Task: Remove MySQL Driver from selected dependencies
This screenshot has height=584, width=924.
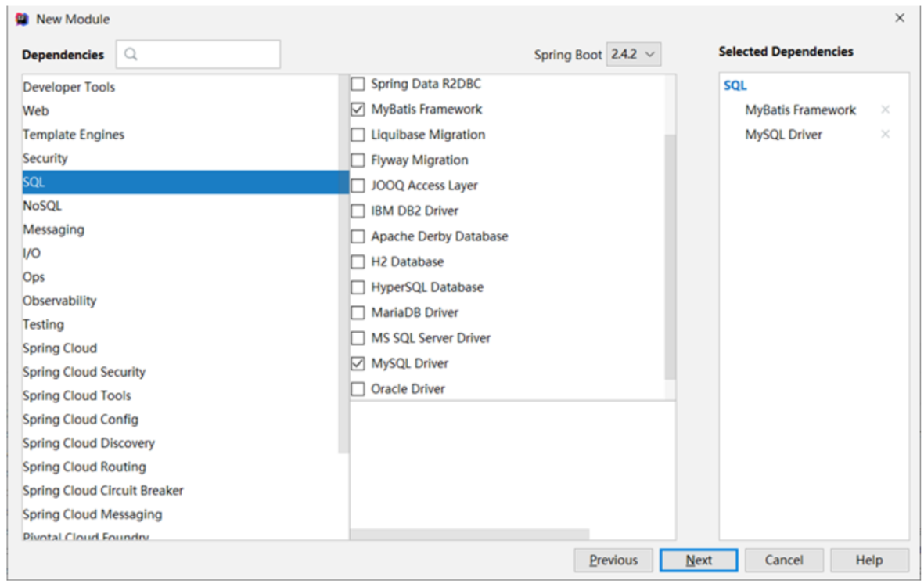Action: coord(885,135)
